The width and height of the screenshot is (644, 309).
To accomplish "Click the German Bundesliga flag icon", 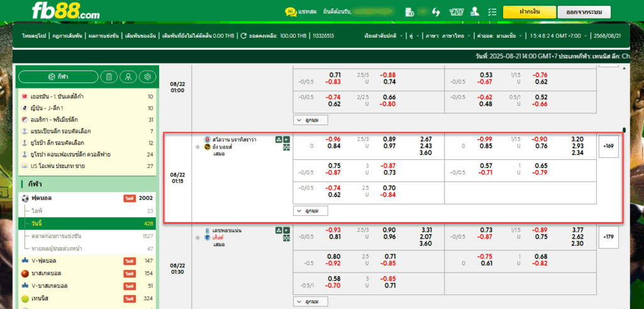I will [25, 96].
